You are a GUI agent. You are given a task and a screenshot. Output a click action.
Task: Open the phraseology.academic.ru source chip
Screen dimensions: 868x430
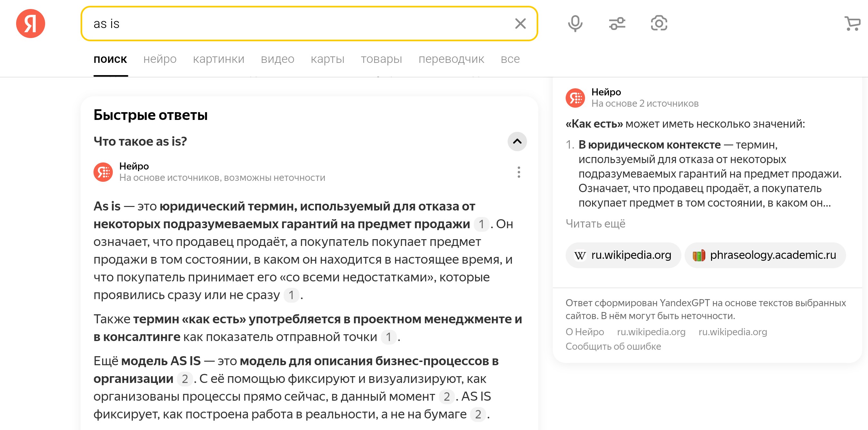(765, 255)
